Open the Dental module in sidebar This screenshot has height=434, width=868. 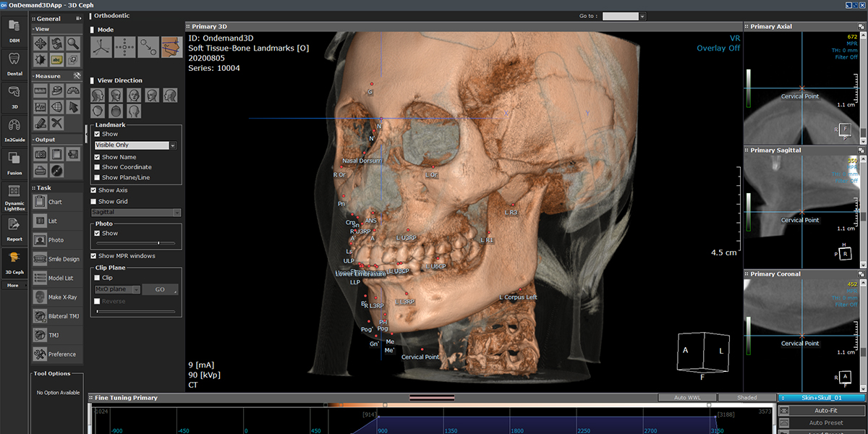pyautogui.click(x=14, y=62)
